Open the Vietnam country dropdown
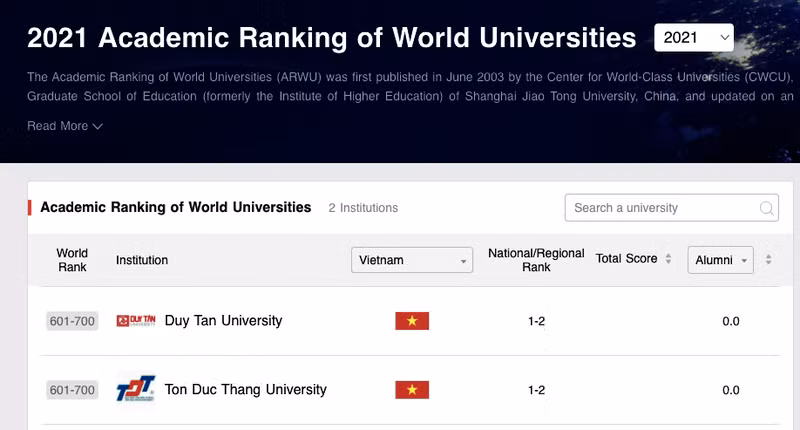This screenshot has height=430, width=800. pyautogui.click(x=412, y=260)
